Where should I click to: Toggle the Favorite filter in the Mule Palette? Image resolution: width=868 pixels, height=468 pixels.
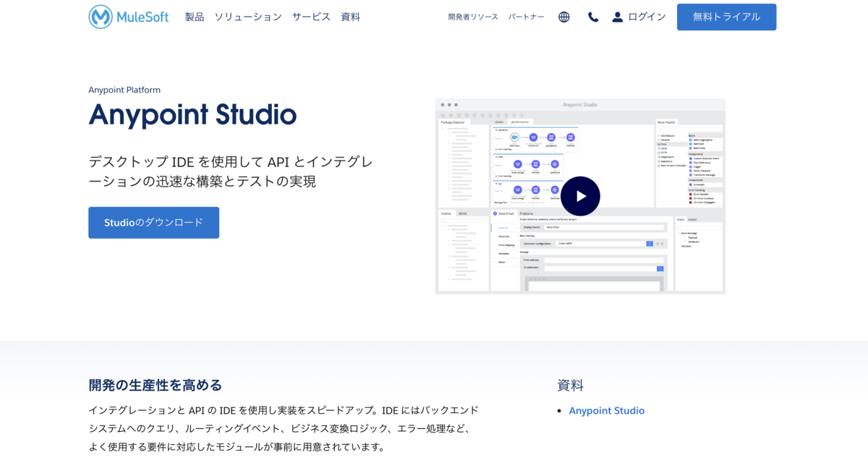[660, 140]
